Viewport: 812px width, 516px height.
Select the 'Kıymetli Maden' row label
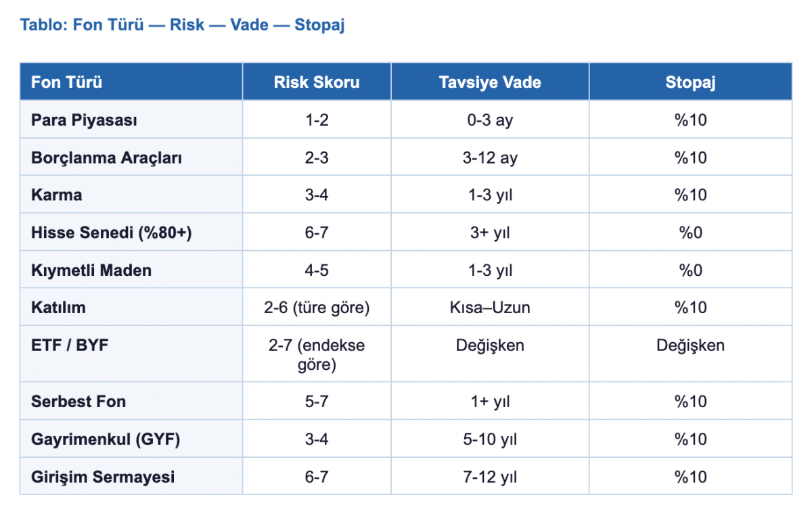(x=91, y=271)
